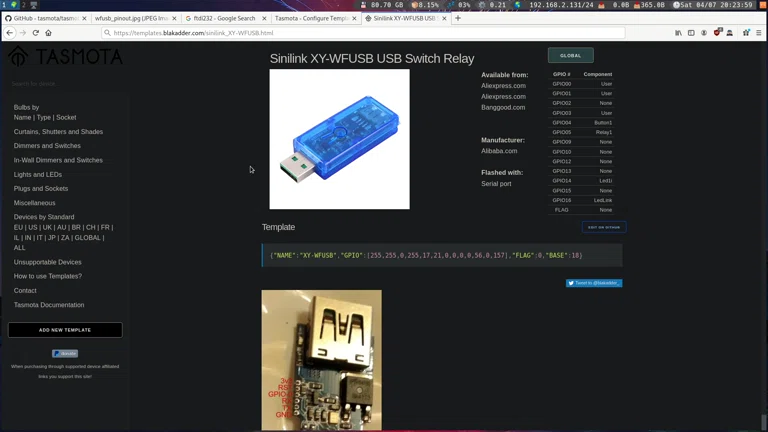Click the Tasmota logo in the sidebar
The image size is (768, 432).
[65, 56]
